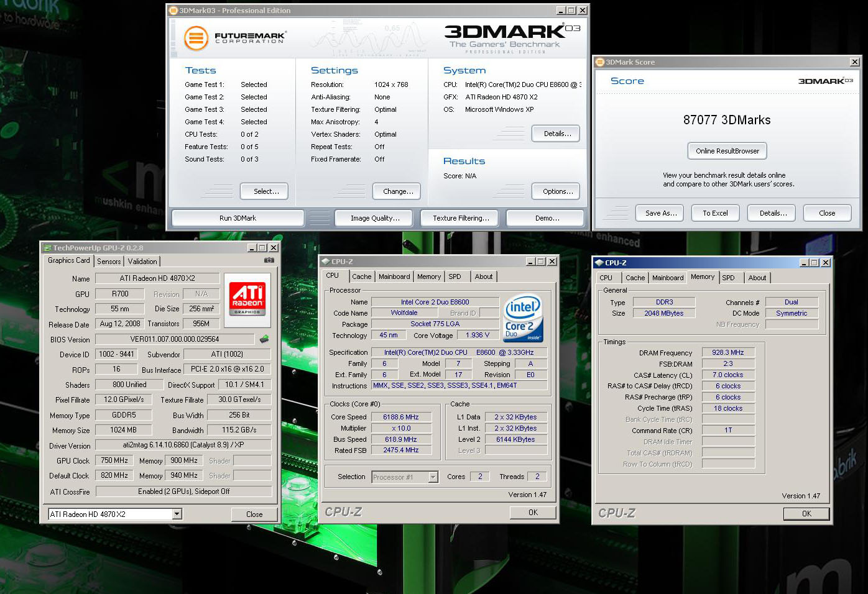Click the Name field Intel Core 2 Duo E8600

(435, 302)
